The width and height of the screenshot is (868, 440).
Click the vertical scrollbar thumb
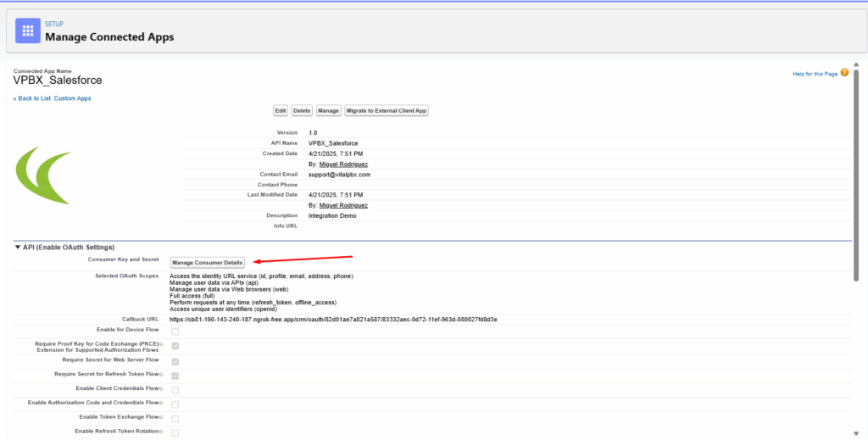[856, 176]
